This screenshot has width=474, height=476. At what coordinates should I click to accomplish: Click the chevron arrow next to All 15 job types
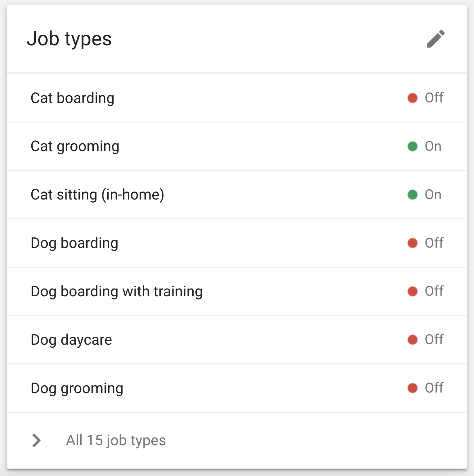[37, 441]
